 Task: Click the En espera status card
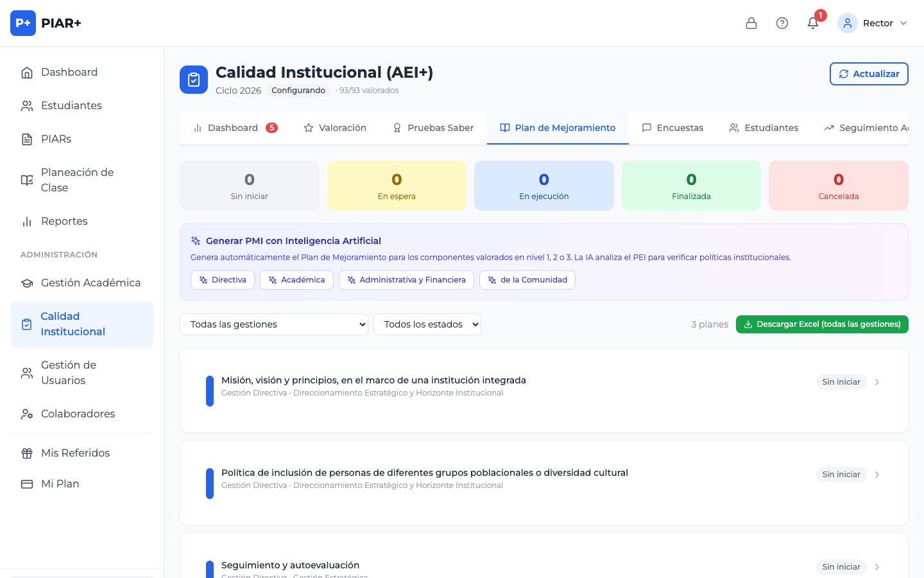[397, 186]
